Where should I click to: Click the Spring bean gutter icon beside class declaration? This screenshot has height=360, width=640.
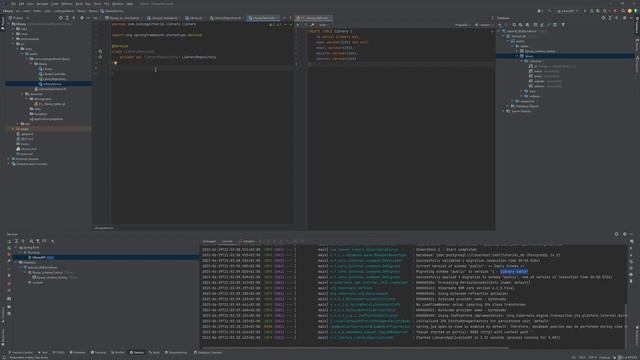100,51
